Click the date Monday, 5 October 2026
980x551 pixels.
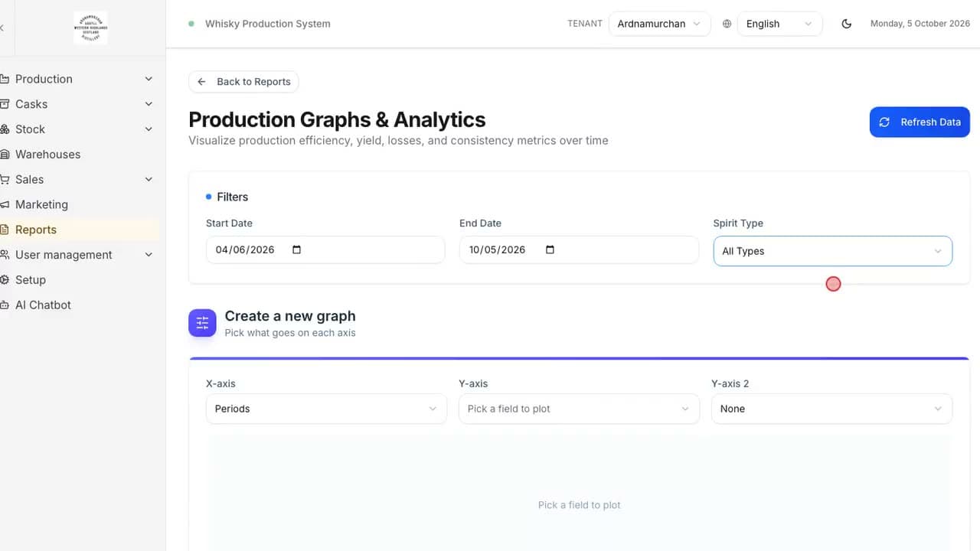(x=920, y=24)
